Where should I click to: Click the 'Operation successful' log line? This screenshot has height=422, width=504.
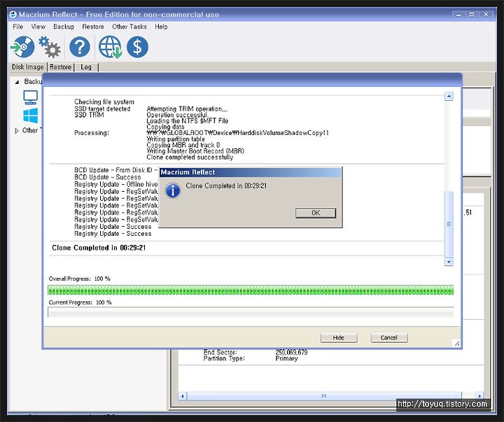[177, 115]
